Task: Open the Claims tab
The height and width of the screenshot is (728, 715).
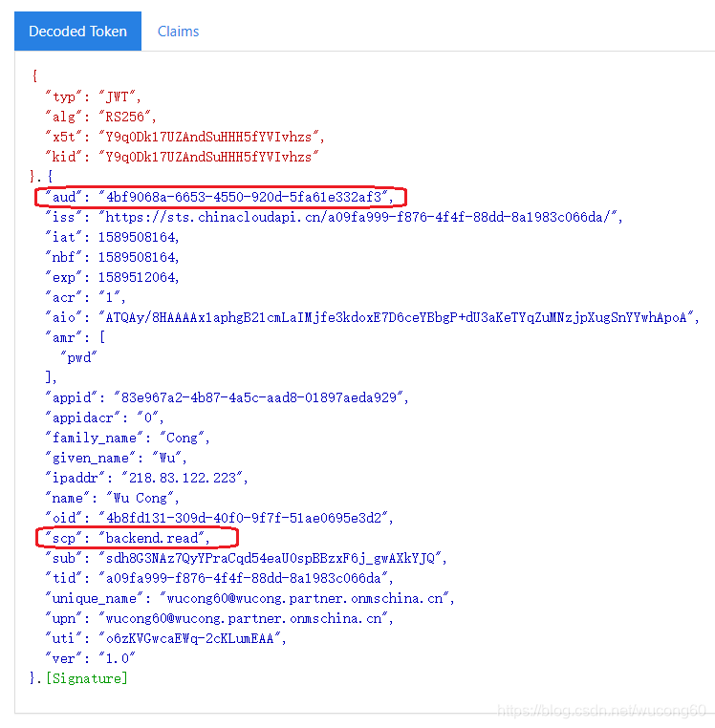Action: [178, 32]
